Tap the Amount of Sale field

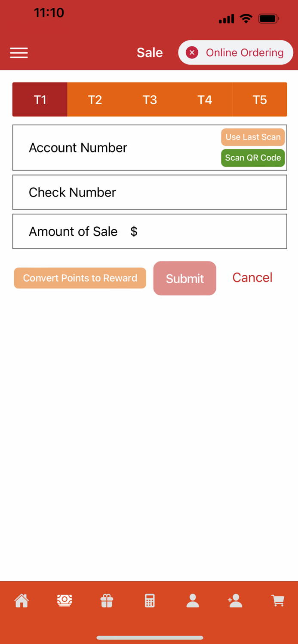[150, 231]
